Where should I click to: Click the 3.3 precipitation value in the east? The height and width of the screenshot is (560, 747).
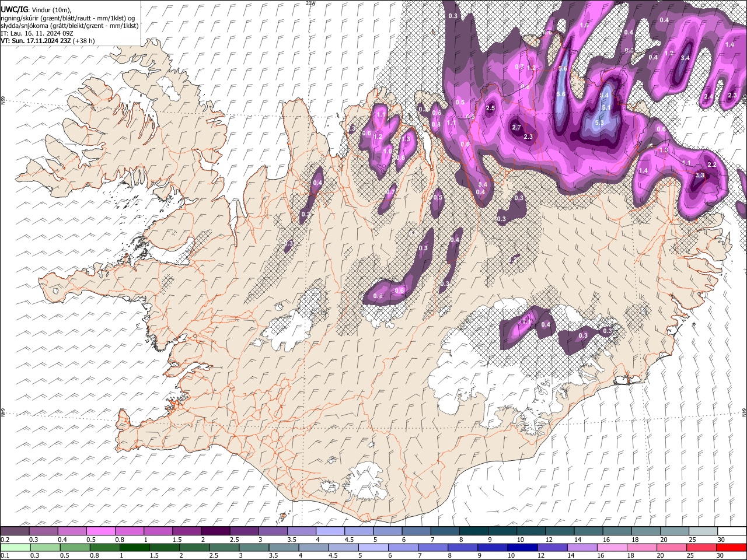pyautogui.click(x=700, y=175)
